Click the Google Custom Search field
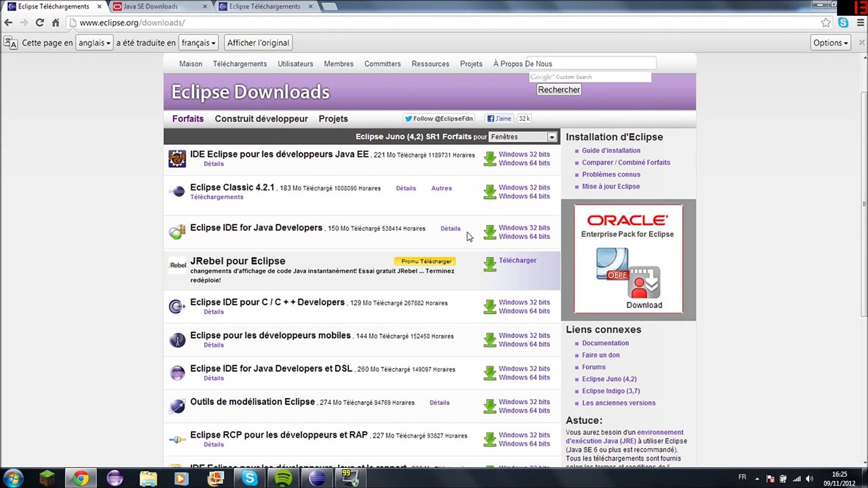The image size is (868, 488). pos(590,77)
